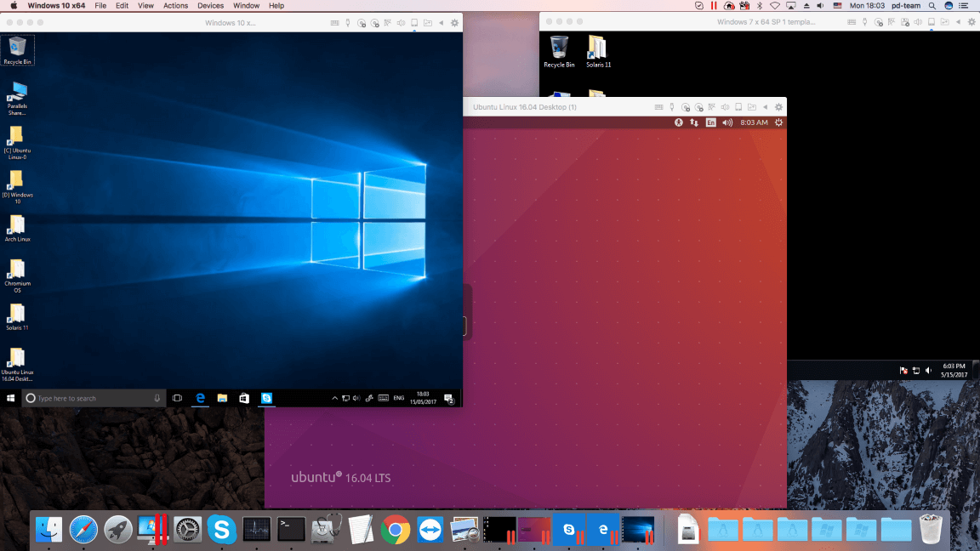This screenshot has height=551, width=980.
Task: Open the File menu in menu bar
Action: coord(100,6)
